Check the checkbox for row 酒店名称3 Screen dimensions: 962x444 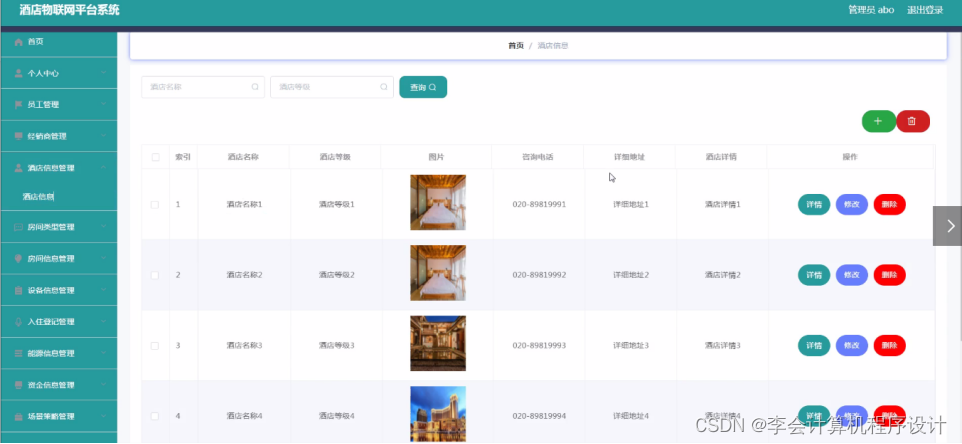[155, 346]
